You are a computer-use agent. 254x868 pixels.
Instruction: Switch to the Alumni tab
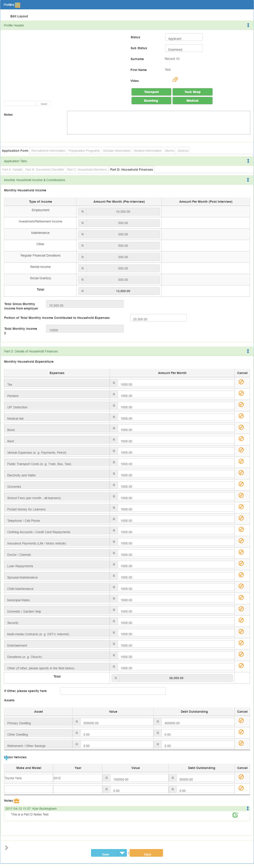click(169, 151)
